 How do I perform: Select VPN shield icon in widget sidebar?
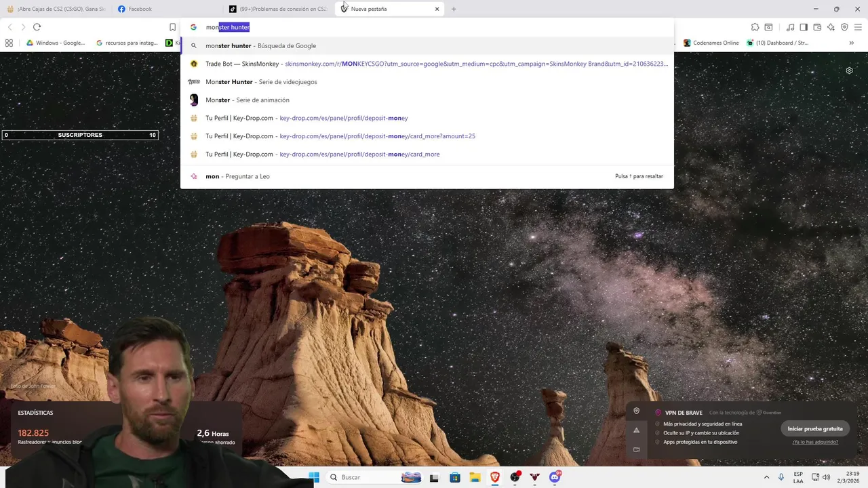pyautogui.click(x=636, y=411)
